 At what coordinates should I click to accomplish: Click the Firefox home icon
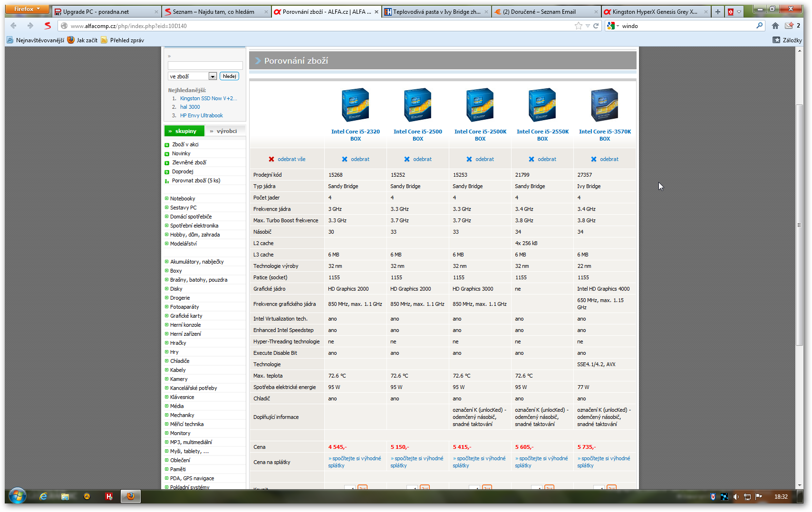[775, 26]
